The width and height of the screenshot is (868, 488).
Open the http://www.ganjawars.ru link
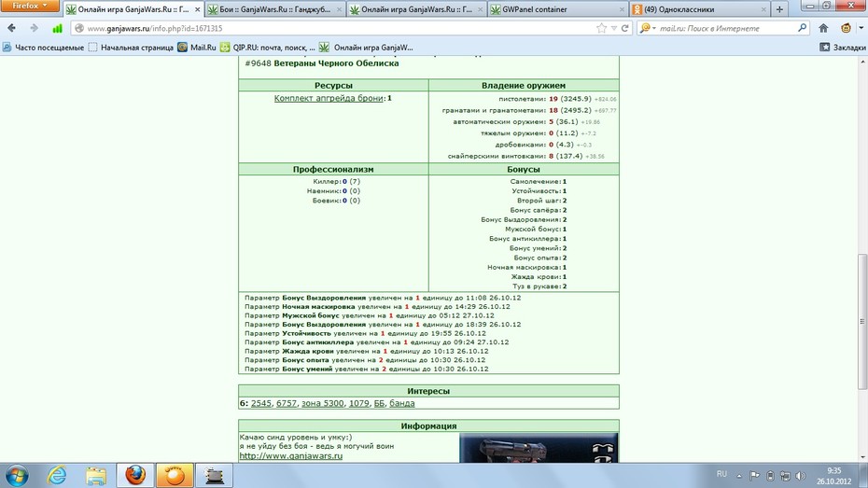pos(290,456)
